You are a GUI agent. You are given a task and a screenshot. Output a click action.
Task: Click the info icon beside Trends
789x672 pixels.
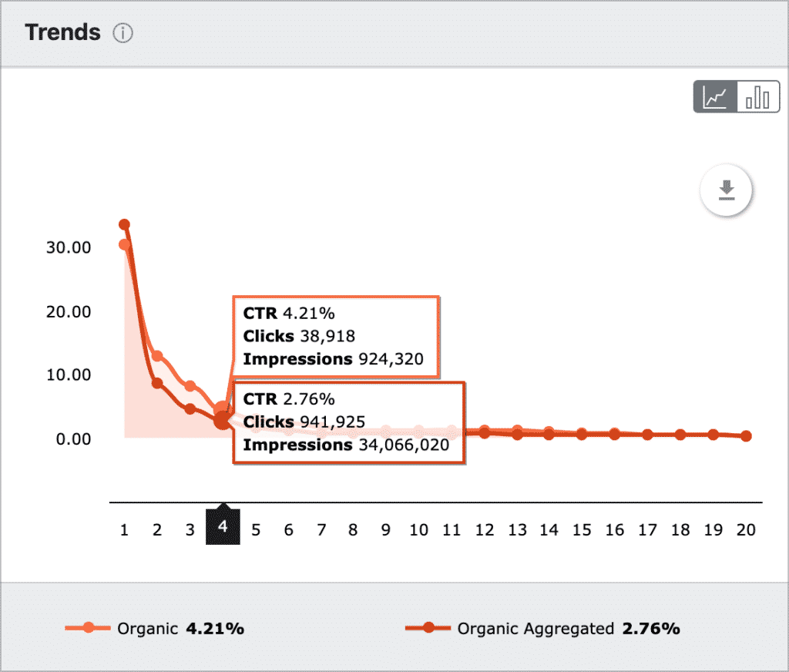(x=123, y=34)
